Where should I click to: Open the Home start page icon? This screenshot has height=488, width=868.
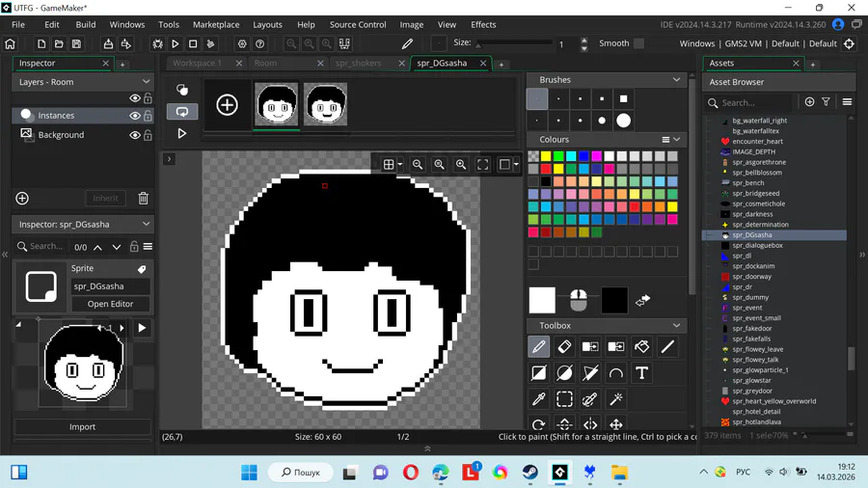click(10, 43)
